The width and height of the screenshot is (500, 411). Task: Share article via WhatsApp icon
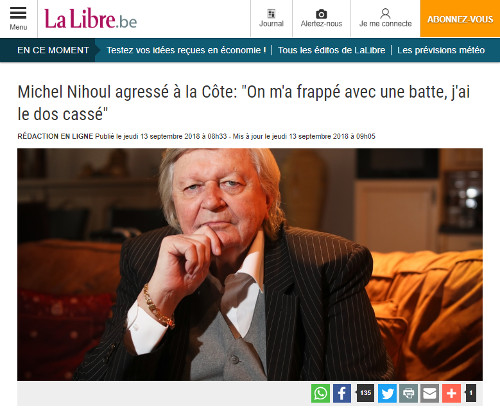pos(320,393)
